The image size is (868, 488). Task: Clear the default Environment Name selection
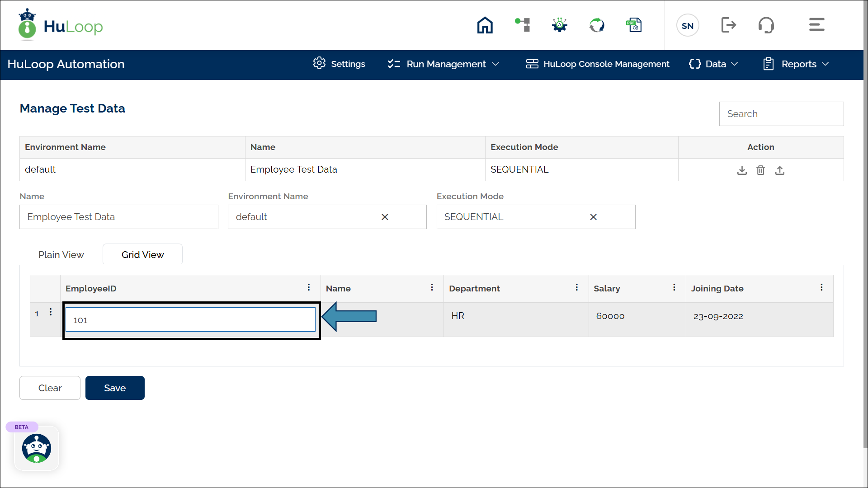385,217
